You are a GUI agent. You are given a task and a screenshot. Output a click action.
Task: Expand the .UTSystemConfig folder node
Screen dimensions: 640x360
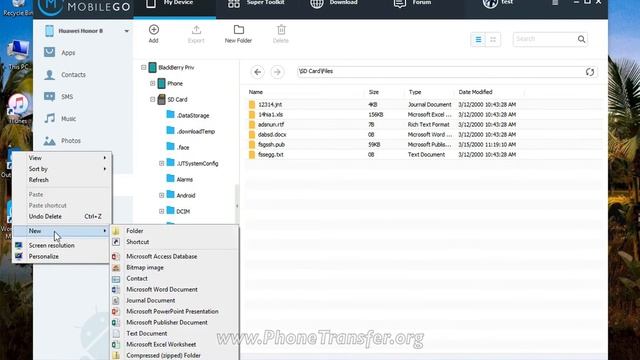162,163
